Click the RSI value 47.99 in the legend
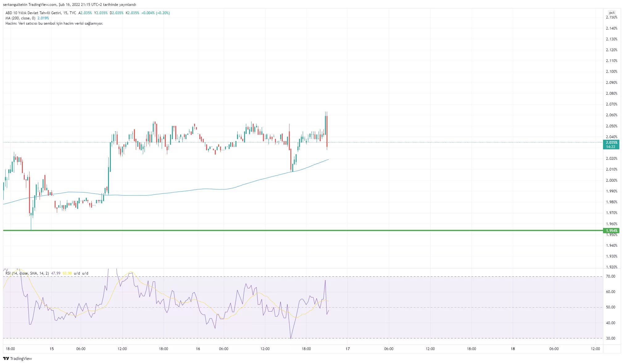 click(56, 273)
